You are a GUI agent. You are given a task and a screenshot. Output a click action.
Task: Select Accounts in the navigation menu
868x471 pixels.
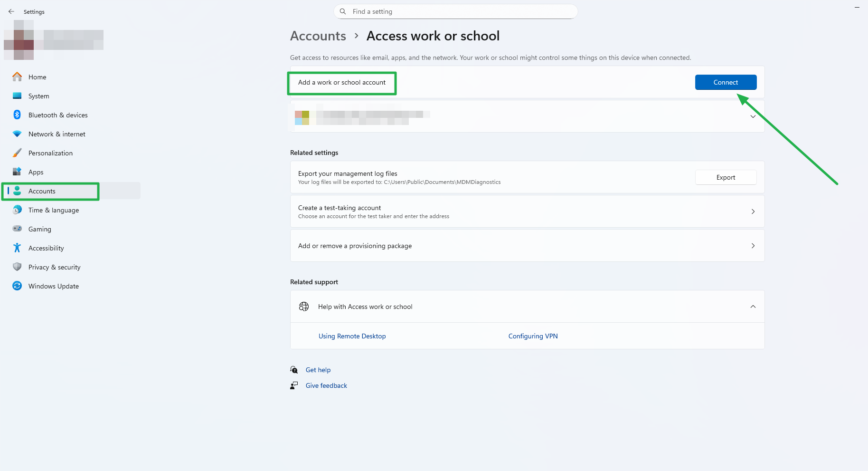point(42,191)
